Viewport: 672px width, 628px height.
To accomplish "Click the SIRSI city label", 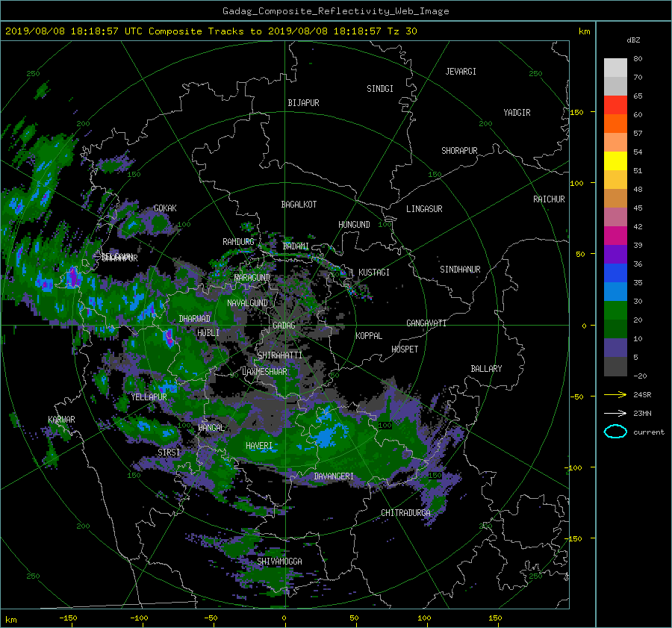I will coord(169,453).
